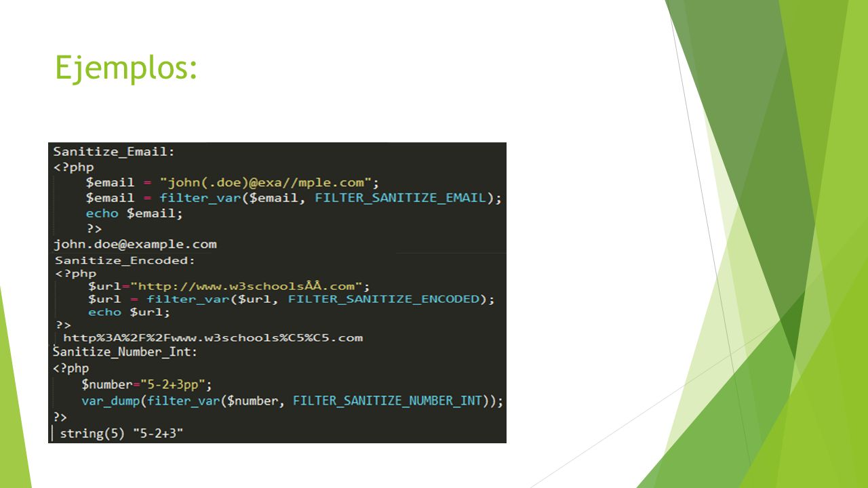Click the 'Sanitize_Number_Int:' heading line

125,352
